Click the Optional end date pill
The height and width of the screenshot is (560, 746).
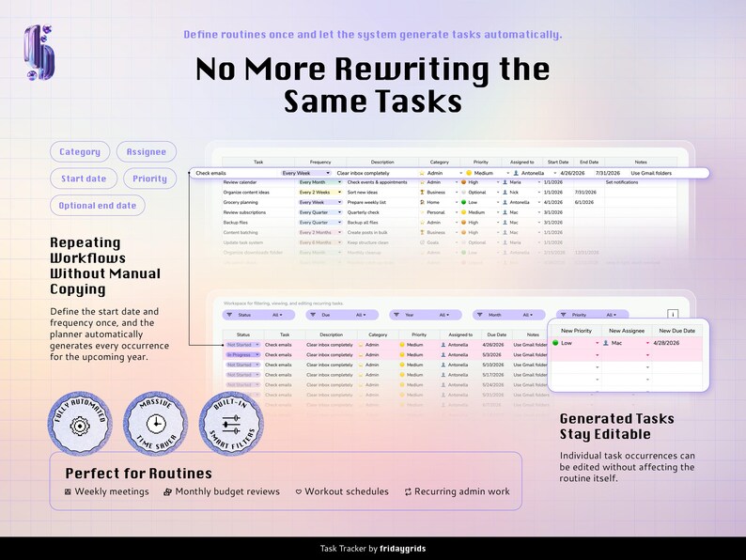97,205
